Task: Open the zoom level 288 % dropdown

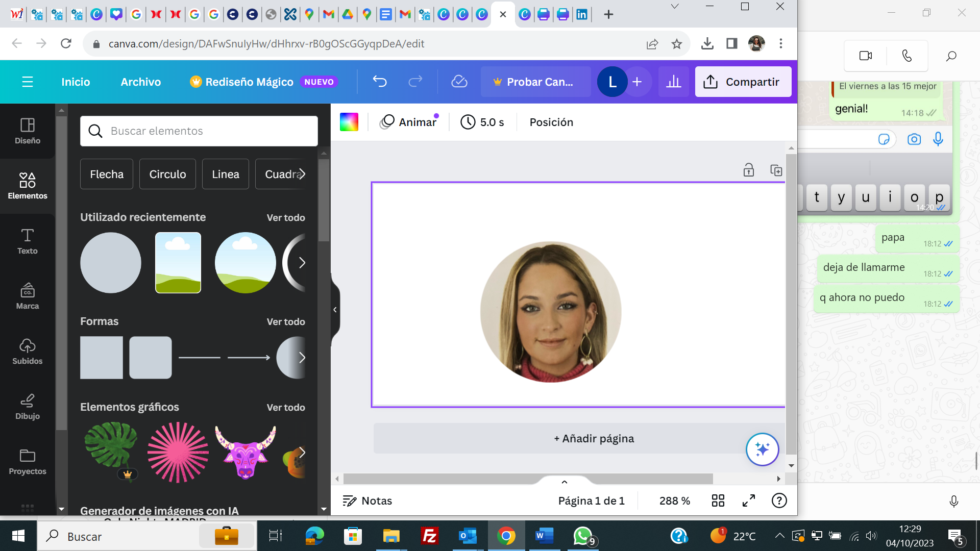Action: pyautogui.click(x=674, y=501)
